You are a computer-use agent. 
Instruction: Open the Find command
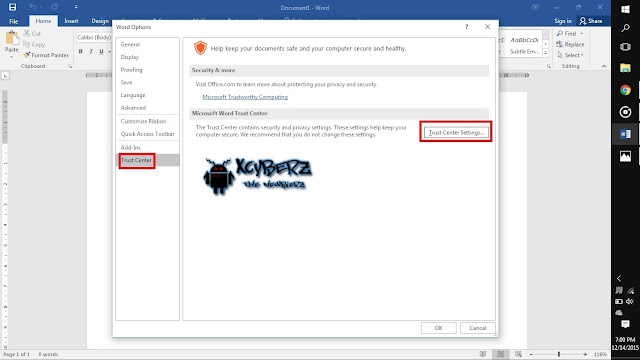(x=567, y=33)
